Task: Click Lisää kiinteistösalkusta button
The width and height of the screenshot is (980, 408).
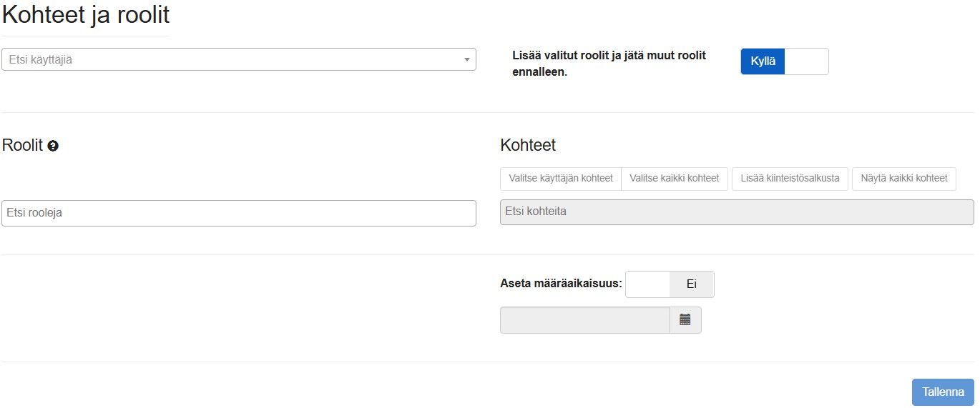Action: point(790,179)
